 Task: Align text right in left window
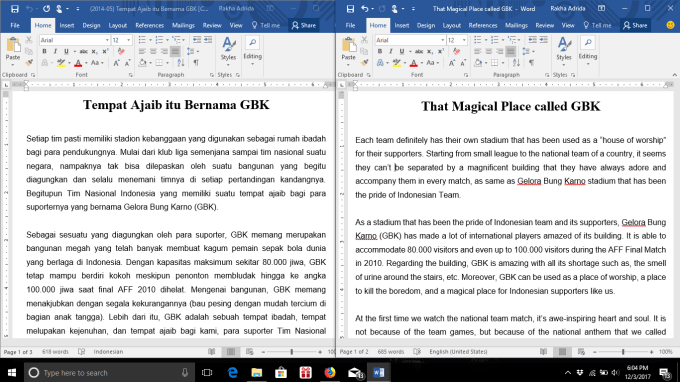(x=164, y=52)
